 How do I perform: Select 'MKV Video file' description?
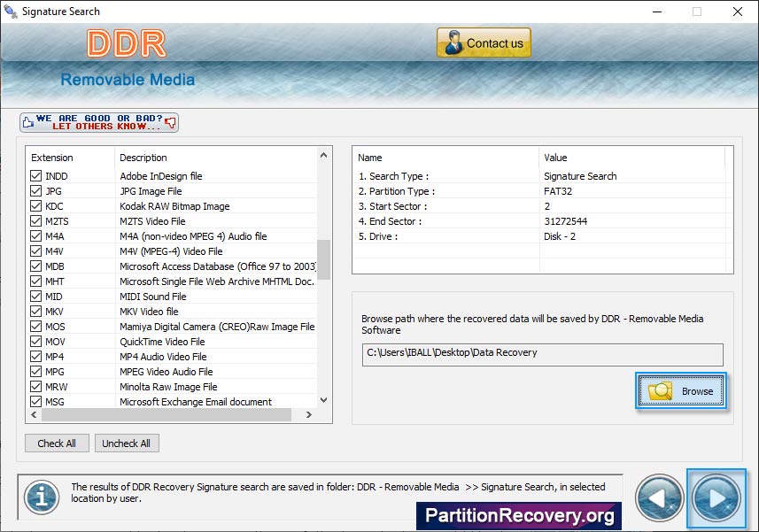[x=149, y=311]
